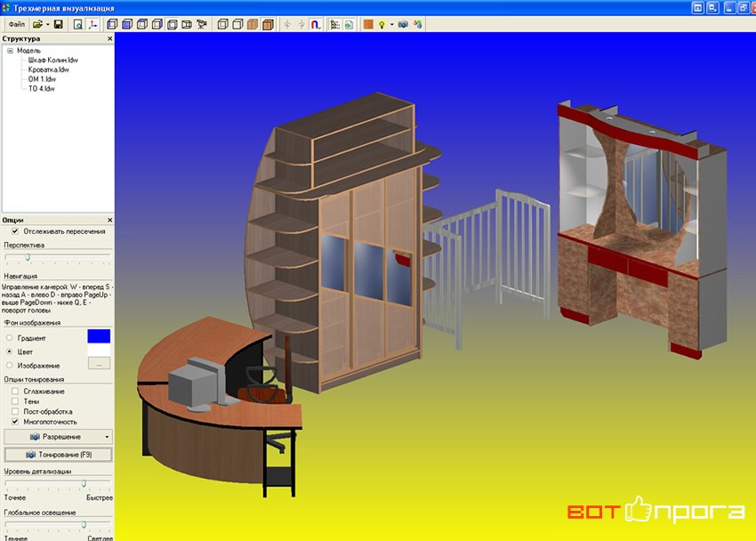Switch to textured cube with edges mode

tap(268, 24)
